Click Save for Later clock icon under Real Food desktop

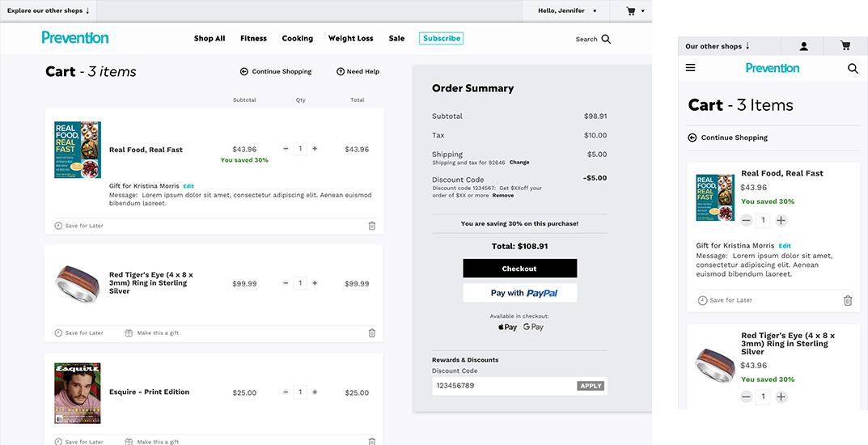point(58,226)
